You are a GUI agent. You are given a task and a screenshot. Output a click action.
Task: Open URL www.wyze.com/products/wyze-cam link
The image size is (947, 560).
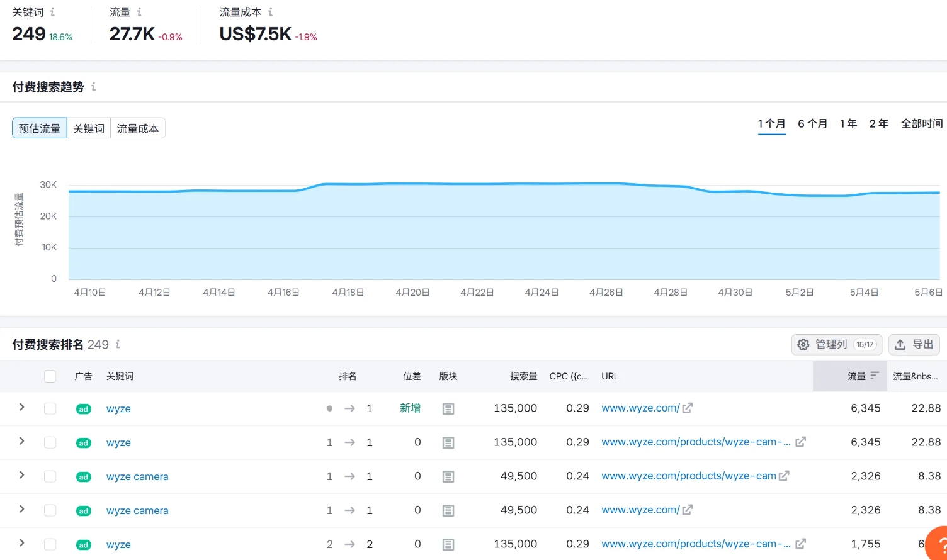click(x=689, y=476)
